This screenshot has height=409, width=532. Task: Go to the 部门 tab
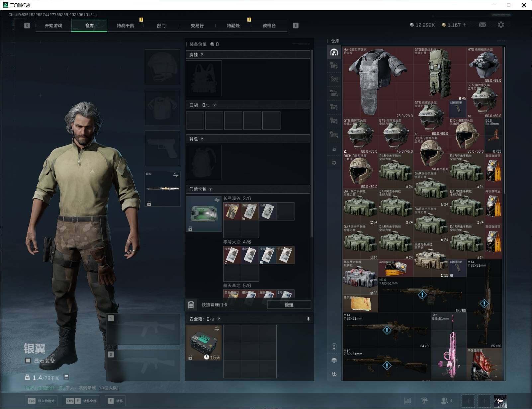click(161, 26)
